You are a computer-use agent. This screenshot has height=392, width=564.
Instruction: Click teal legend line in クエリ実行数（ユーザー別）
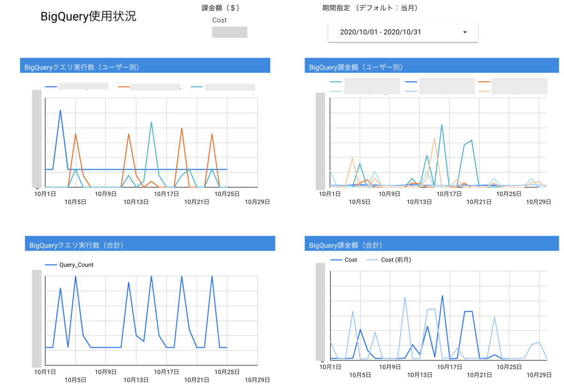[197, 87]
